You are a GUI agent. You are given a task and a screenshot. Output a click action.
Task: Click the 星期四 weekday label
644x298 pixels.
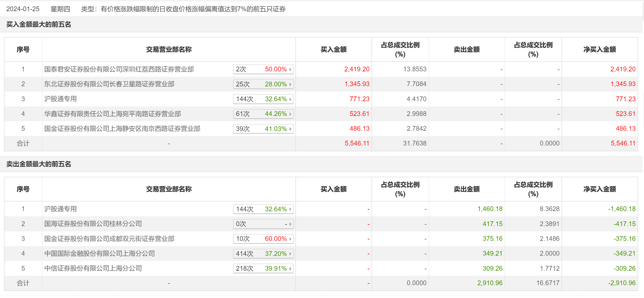click(60, 9)
